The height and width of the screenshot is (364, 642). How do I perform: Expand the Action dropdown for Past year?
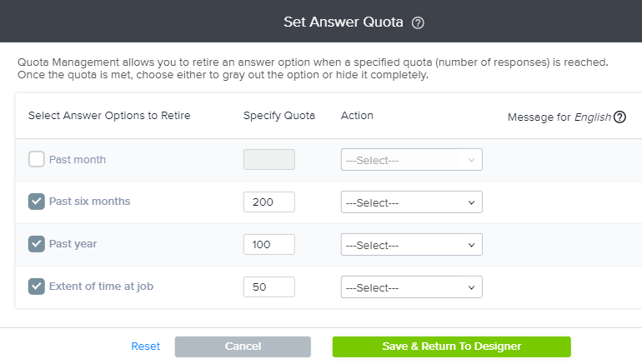coord(411,245)
